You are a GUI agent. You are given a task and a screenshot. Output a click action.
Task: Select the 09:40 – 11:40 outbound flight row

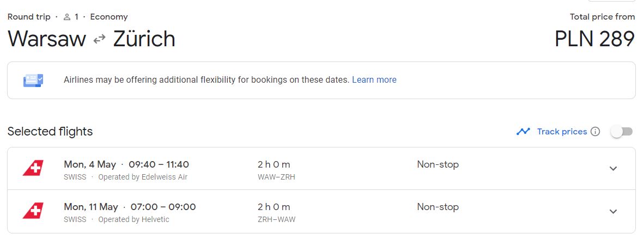321,169
